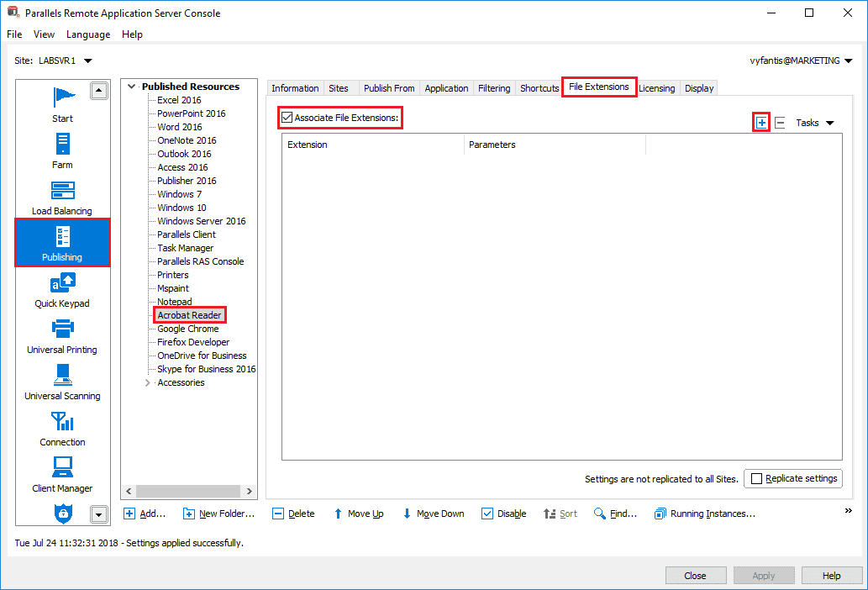Open the Site LABSVR1 dropdown
Viewport: 868px width, 590px height.
88,61
